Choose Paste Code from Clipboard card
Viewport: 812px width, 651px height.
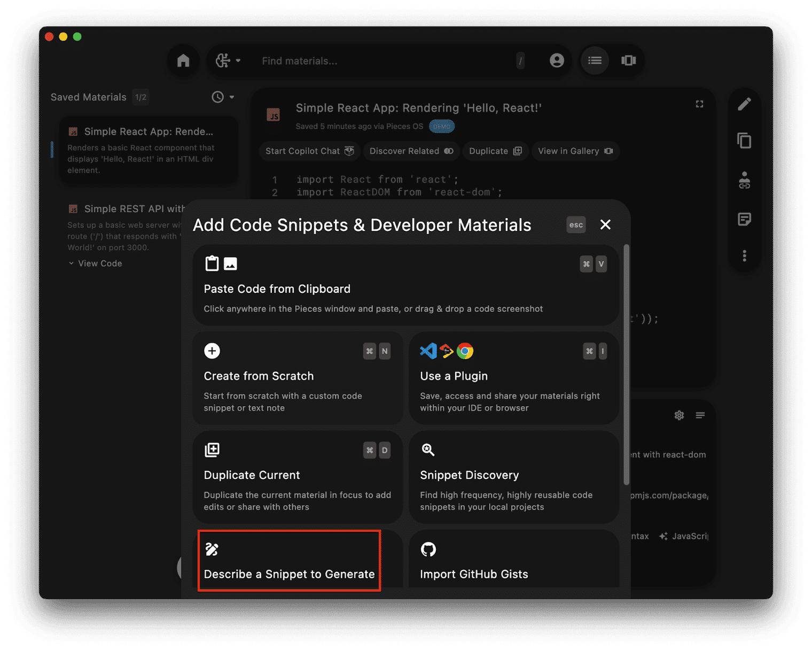coord(405,285)
